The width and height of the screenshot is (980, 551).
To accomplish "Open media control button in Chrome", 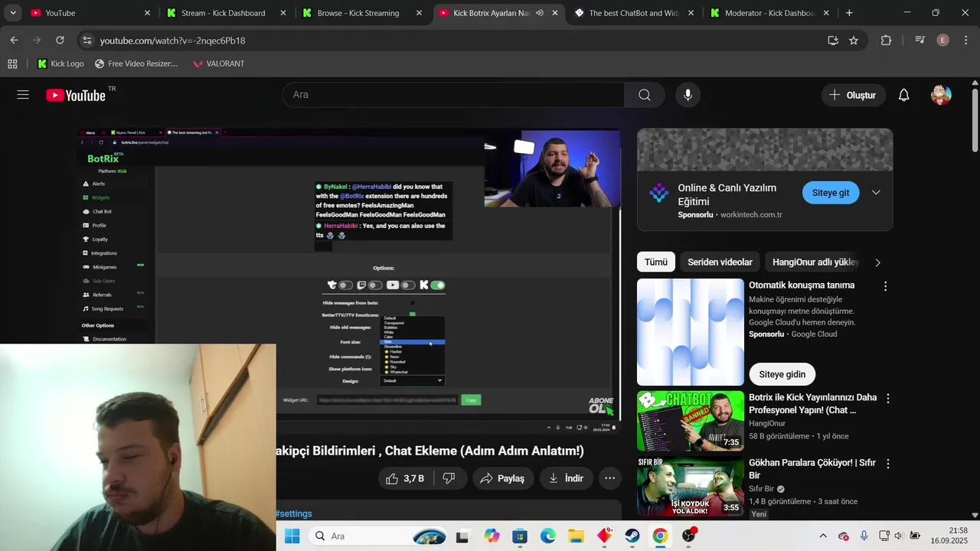I will (x=920, y=41).
